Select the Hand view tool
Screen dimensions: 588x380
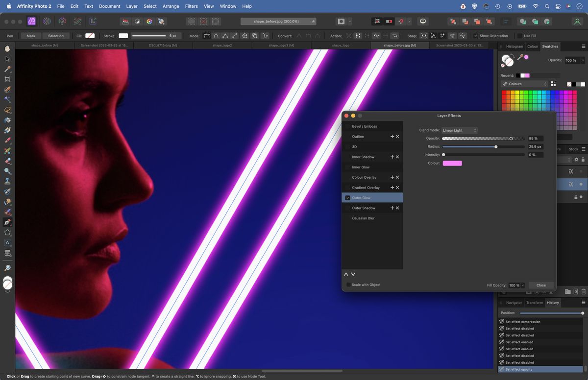point(7,48)
